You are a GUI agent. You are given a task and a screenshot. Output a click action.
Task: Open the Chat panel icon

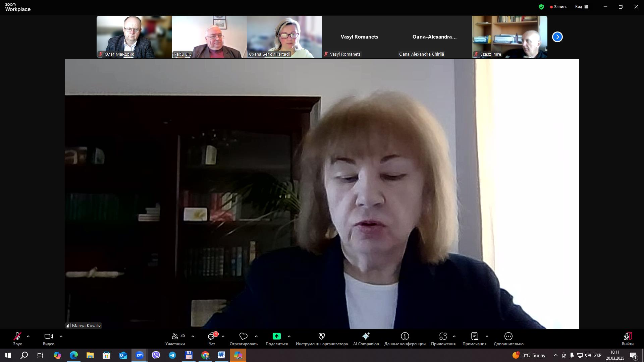click(211, 336)
